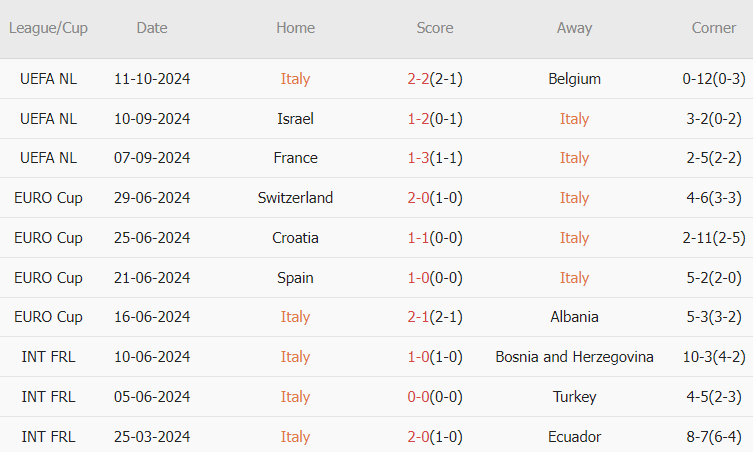This screenshot has height=452, width=753.
Task: Click the France team name
Action: click(295, 158)
